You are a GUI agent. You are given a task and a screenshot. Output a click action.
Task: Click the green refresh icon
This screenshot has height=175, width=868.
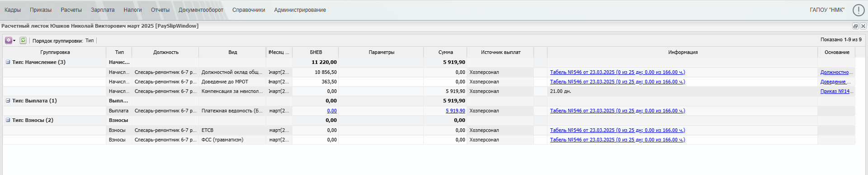pos(23,40)
